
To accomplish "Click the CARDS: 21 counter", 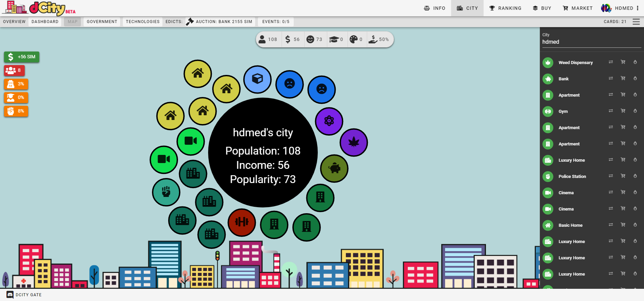I will (615, 22).
